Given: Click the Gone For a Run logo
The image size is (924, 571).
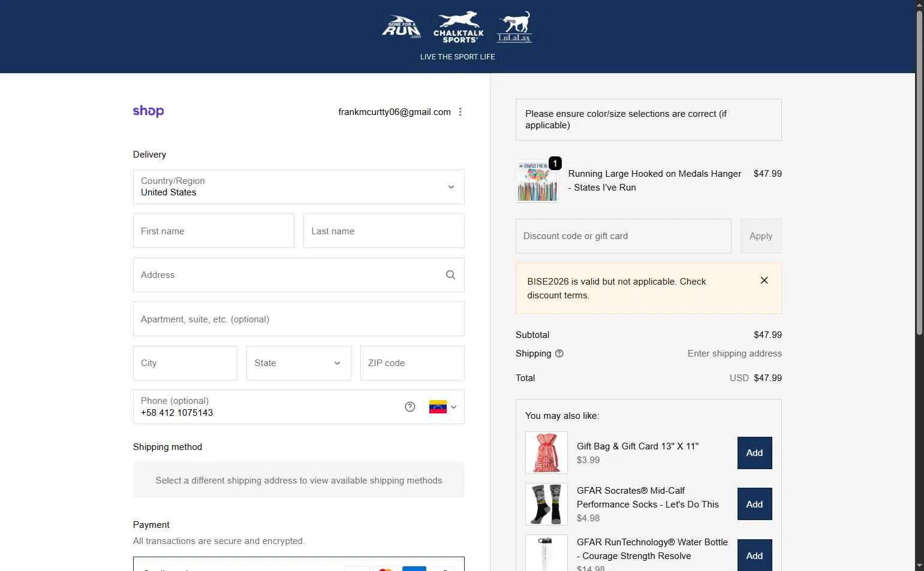Looking at the screenshot, I should [x=401, y=26].
